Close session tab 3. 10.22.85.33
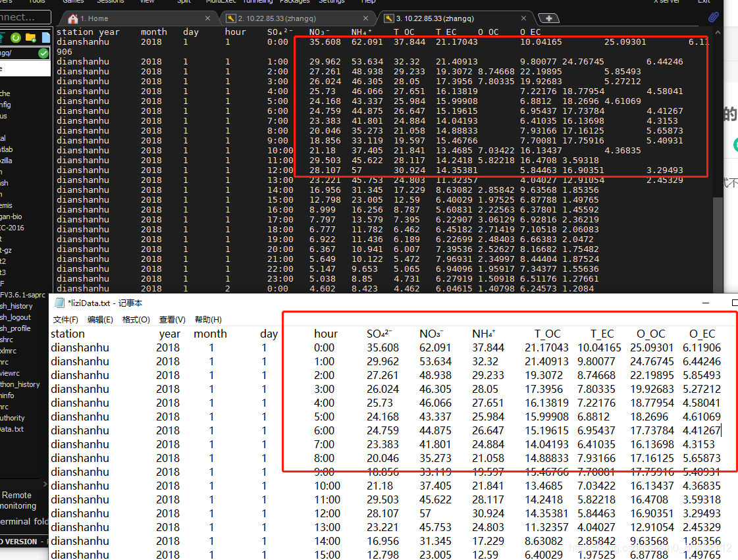 523,18
